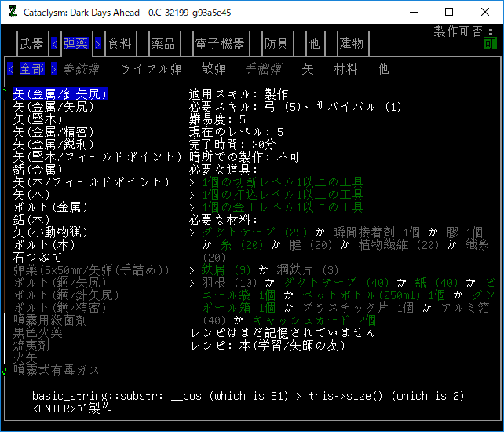Select the 石つぶて recipe

click(38, 257)
